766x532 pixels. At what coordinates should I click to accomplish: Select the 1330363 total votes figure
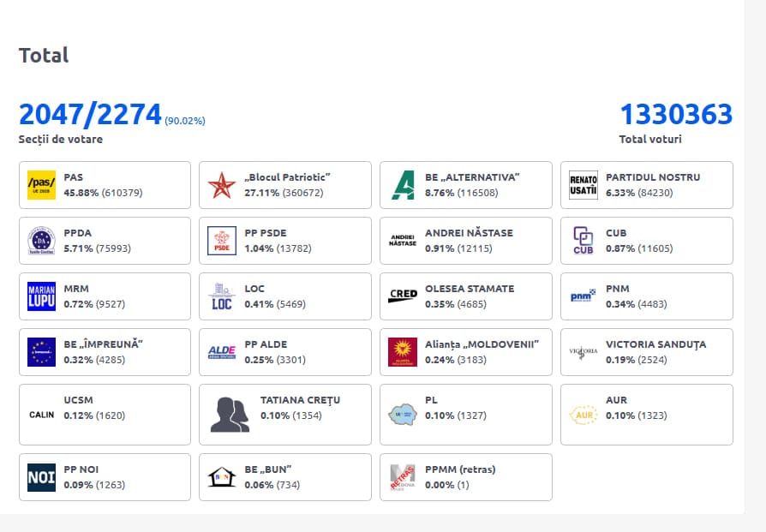[676, 114]
